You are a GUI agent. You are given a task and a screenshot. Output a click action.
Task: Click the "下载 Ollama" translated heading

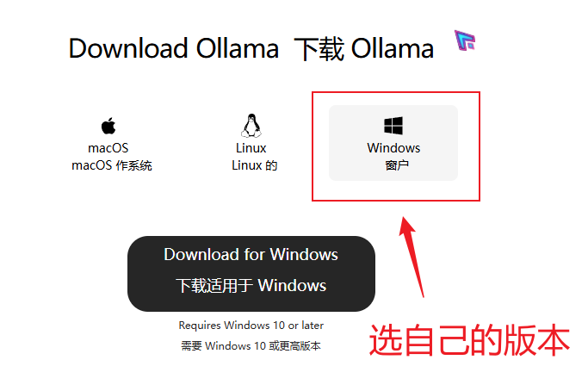(x=364, y=49)
